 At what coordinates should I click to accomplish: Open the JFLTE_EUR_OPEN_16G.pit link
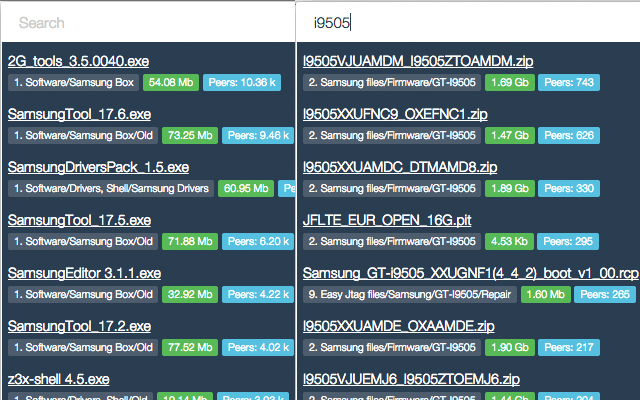[x=387, y=220]
